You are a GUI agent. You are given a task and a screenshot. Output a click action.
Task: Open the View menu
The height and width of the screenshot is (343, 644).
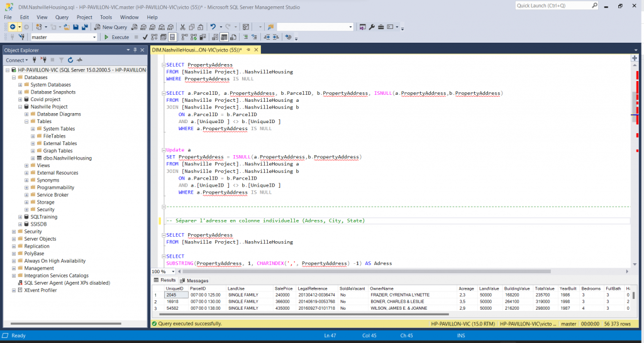point(42,17)
